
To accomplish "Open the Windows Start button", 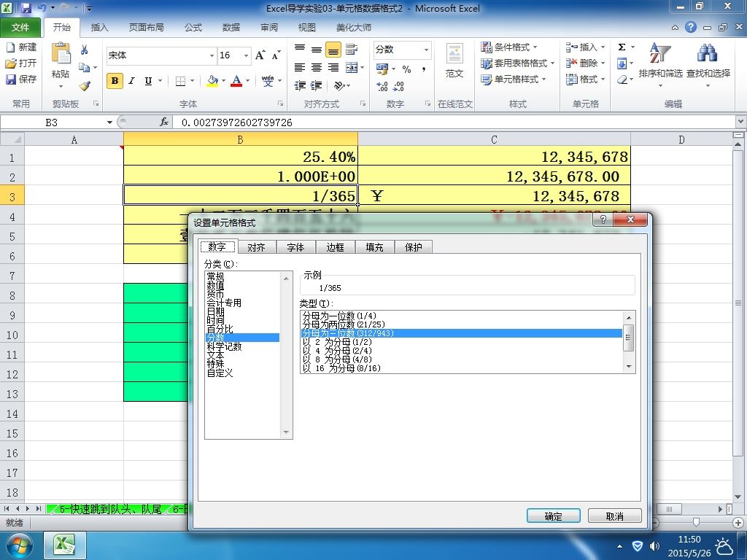I will coord(18,545).
